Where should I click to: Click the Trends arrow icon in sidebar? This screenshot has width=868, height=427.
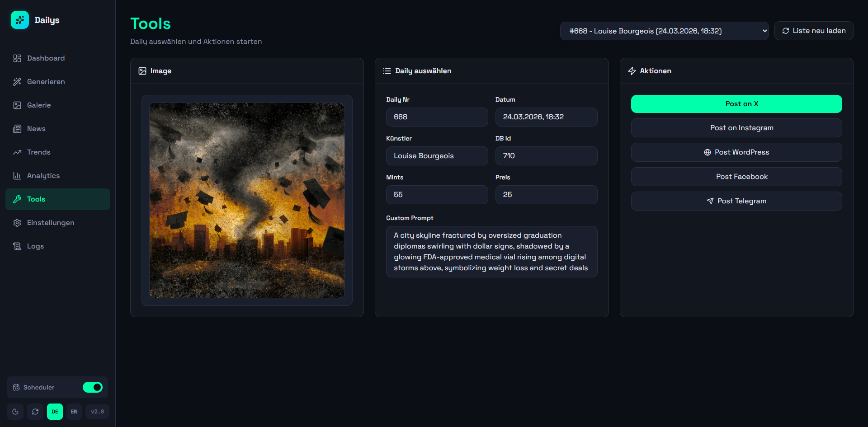click(x=17, y=152)
